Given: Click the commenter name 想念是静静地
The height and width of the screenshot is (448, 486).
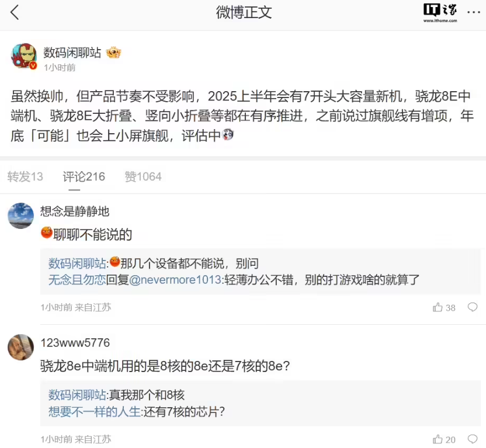Looking at the screenshot, I should point(75,211).
